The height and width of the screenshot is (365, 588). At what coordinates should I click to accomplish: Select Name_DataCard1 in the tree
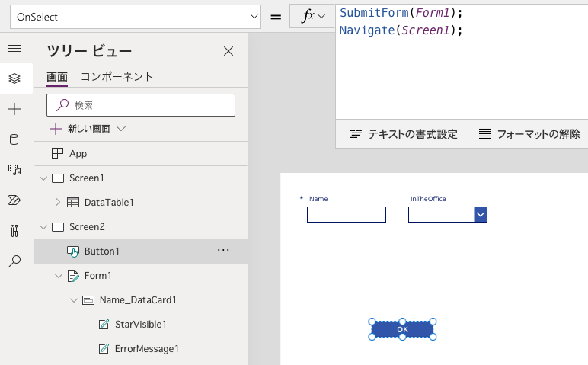pos(138,300)
